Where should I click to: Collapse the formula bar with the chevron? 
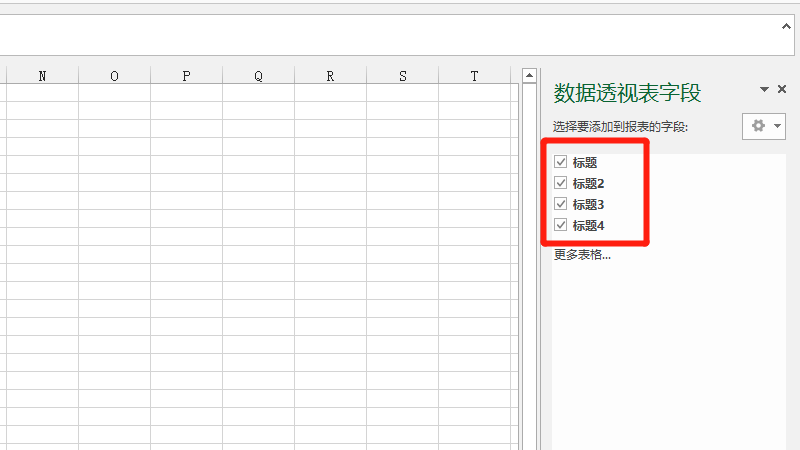tap(786, 27)
